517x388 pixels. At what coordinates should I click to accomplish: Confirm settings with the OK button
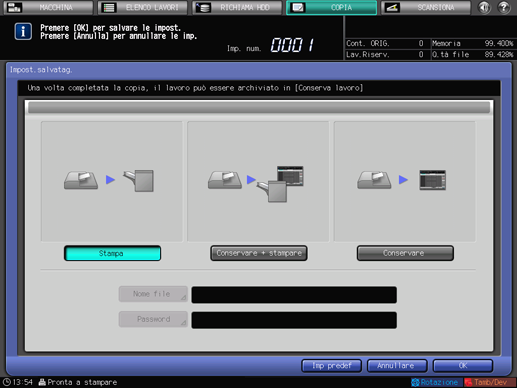[x=463, y=366]
